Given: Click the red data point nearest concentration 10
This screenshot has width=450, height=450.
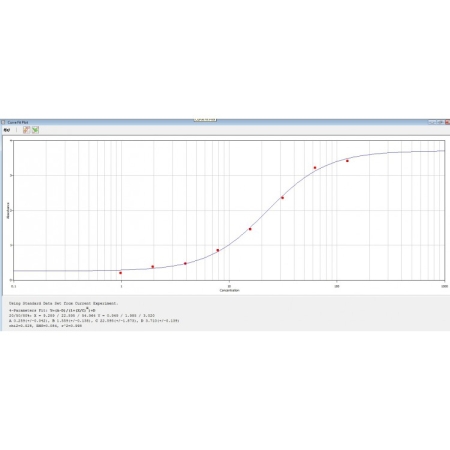Looking at the screenshot, I should click(x=218, y=250).
